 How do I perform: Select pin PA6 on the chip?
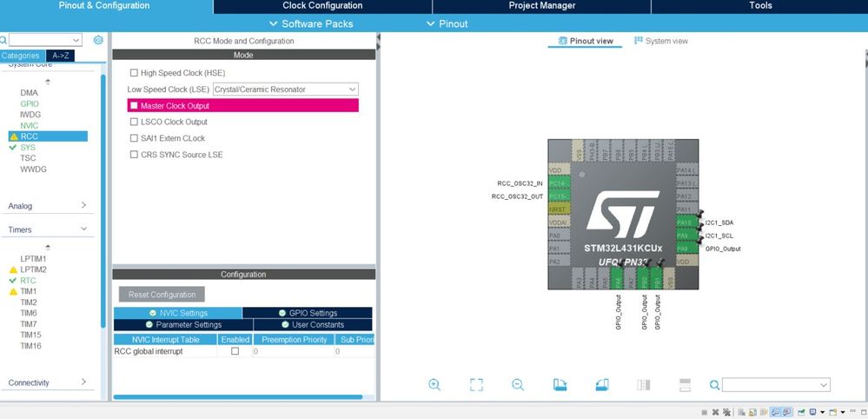(x=617, y=278)
